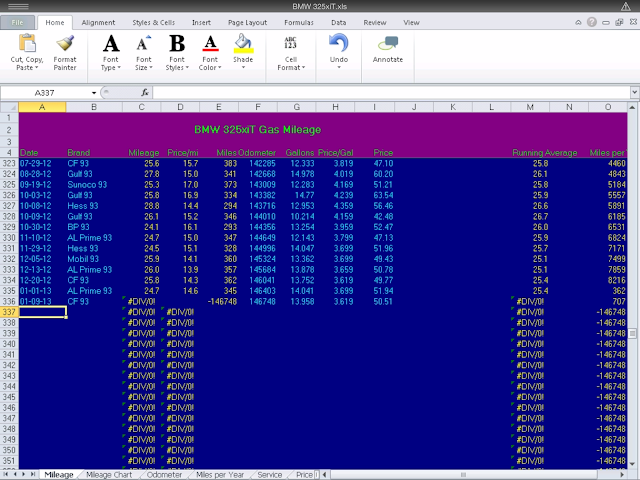The width and height of the screenshot is (640, 480).
Task: Click the Name Box showing A337
Action: coord(45,93)
